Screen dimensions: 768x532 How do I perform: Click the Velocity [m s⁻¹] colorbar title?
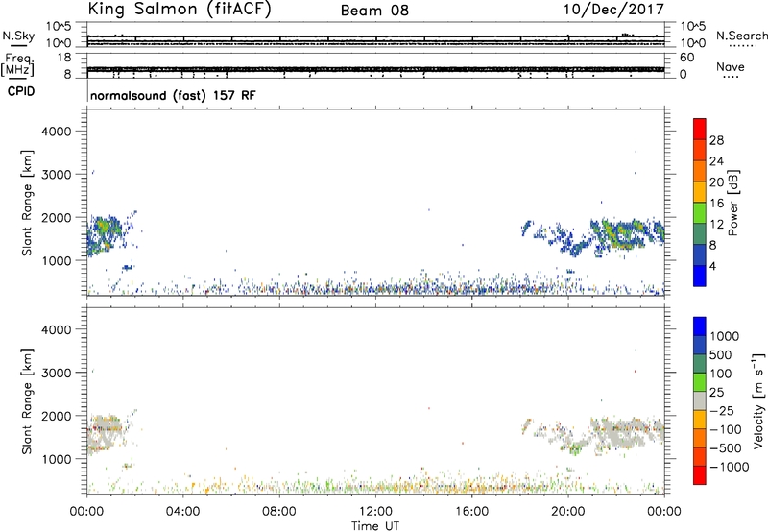(x=758, y=400)
